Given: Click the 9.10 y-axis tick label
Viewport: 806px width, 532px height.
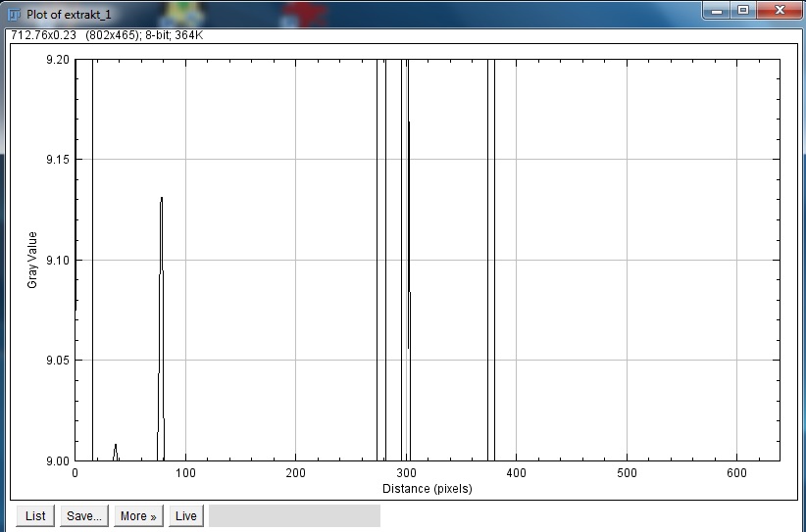Looking at the screenshot, I should pos(58,261).
